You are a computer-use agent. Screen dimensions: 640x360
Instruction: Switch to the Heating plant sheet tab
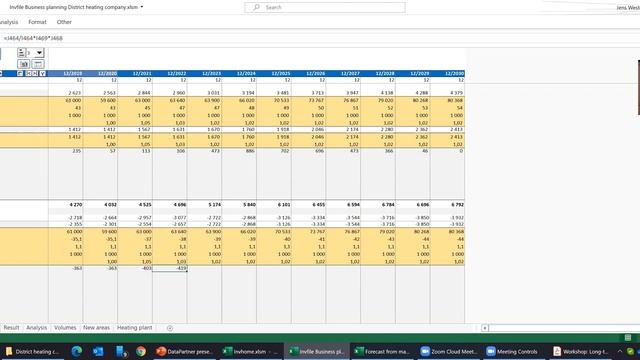[134, 328]
